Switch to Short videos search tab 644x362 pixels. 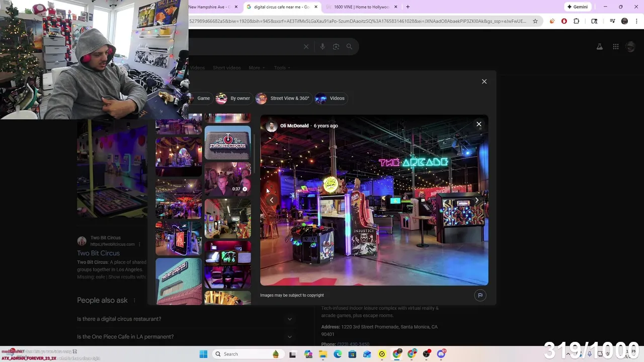[x=226, y=68]
